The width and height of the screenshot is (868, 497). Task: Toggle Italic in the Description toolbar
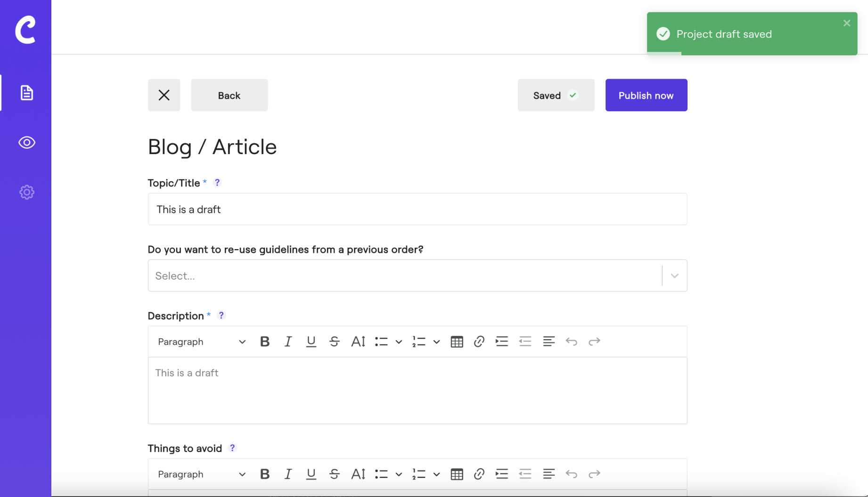(x=288, y=342)
